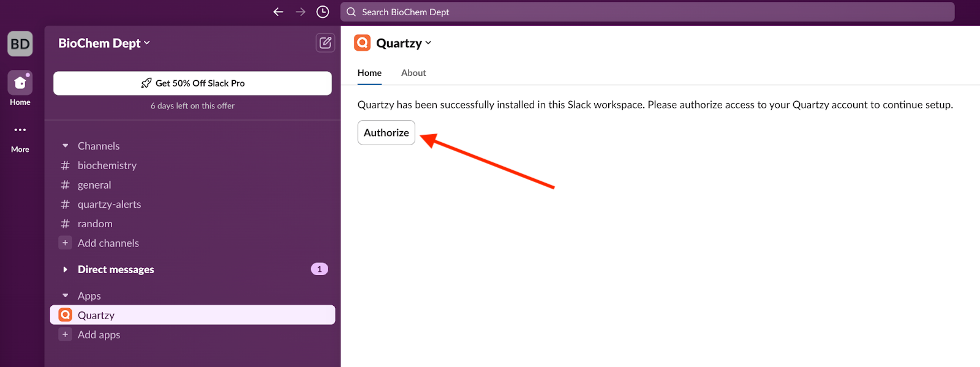Screen dimensions: 980x367
Task: Open the BD workspace switcher icon
Action: tap(20, 44)
